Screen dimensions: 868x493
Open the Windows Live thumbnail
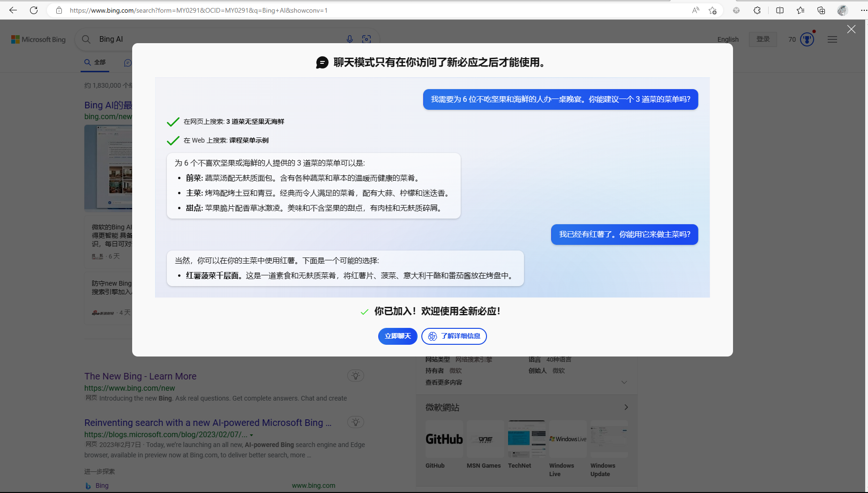point(568,439)
